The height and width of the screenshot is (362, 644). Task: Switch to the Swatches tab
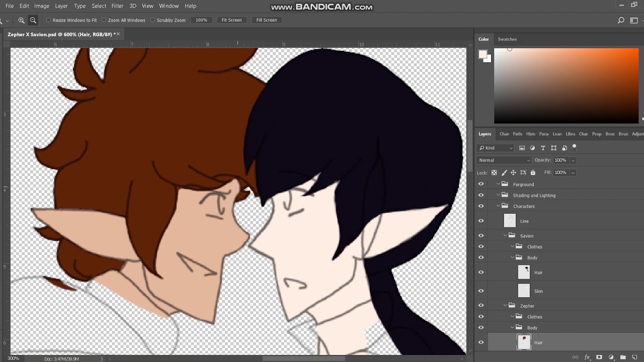point(507,39)
